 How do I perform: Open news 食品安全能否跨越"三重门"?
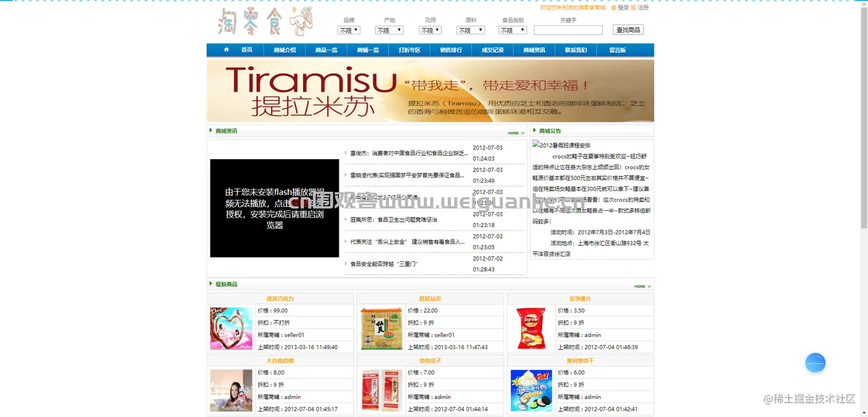pyautogui.click(x=384, y=264)
